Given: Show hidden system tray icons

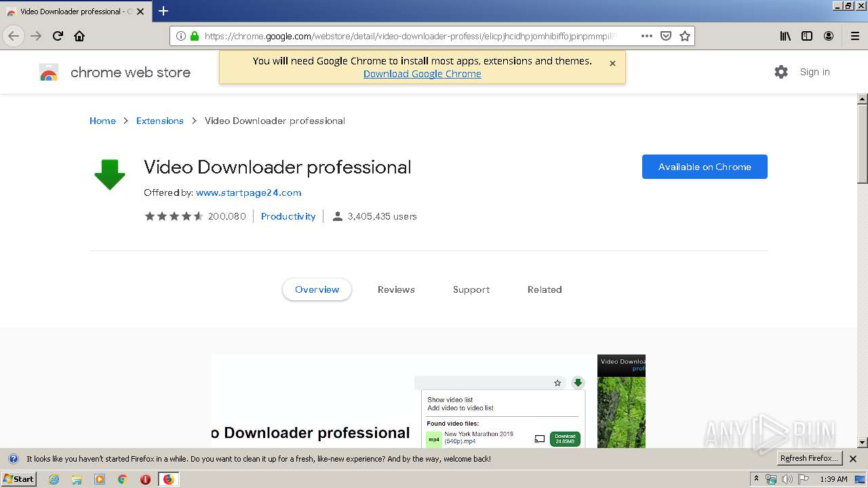Looking at the screenshot, I should tap(756, 479).
